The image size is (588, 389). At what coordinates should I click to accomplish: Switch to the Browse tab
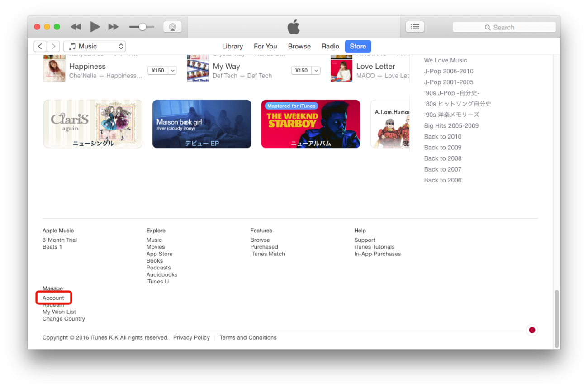click(299, 46)
